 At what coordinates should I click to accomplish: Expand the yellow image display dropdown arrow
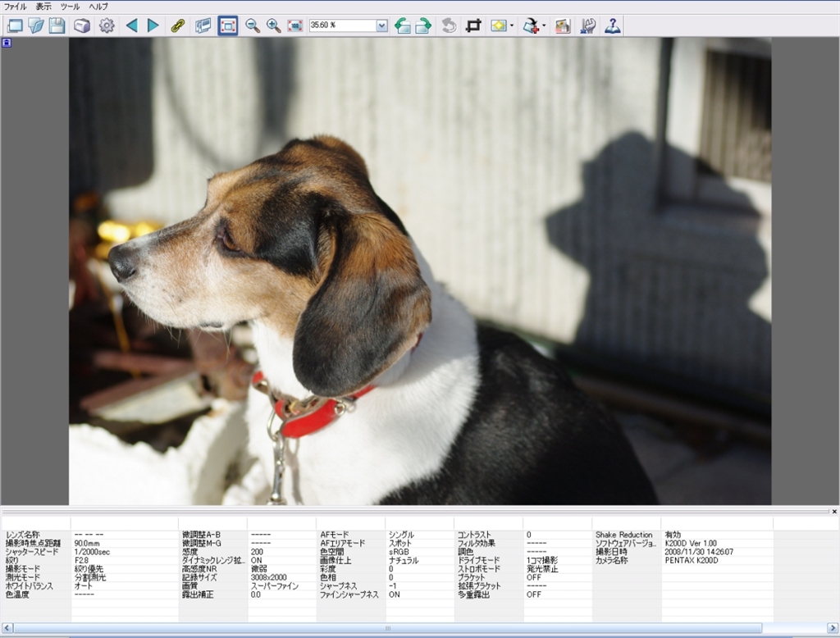coord(512,25)
